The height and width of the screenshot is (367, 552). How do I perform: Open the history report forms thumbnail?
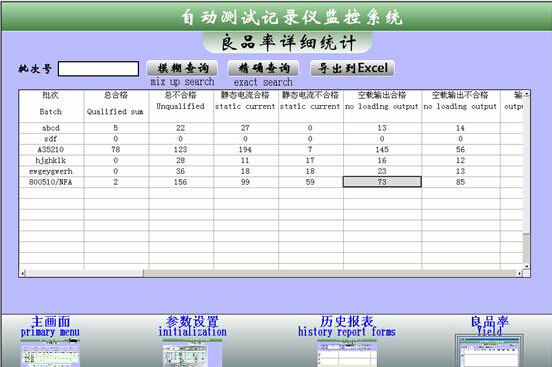347,354
